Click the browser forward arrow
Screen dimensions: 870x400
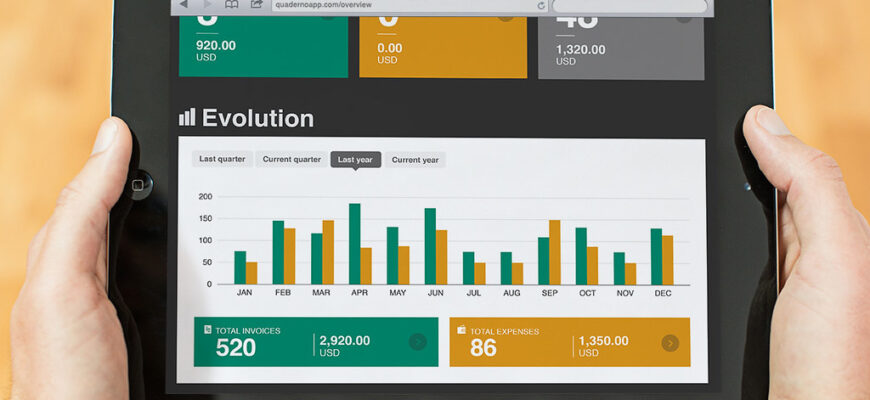207,5
